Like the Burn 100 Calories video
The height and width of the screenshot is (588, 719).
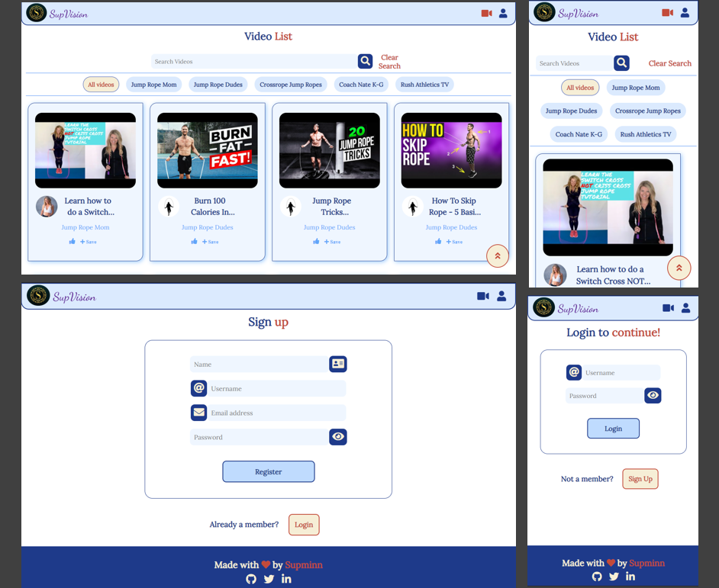click(195, 242)
